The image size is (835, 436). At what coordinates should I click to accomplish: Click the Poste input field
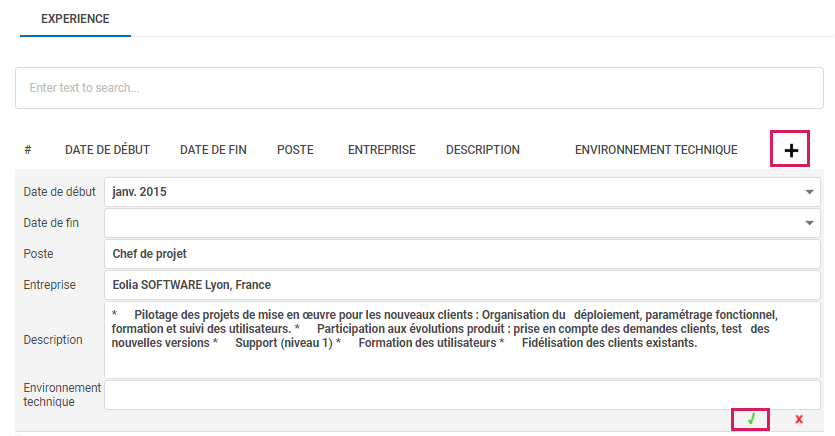tap(462, 254)
